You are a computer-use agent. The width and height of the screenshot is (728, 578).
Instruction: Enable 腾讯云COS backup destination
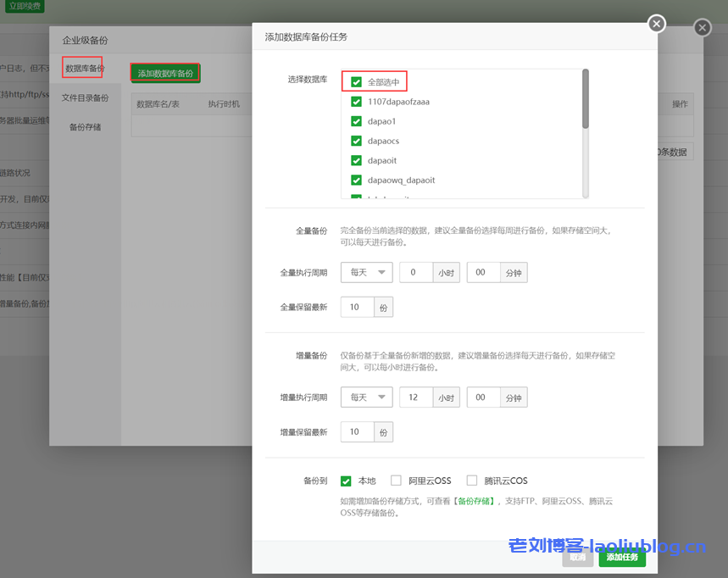point(470,480)
